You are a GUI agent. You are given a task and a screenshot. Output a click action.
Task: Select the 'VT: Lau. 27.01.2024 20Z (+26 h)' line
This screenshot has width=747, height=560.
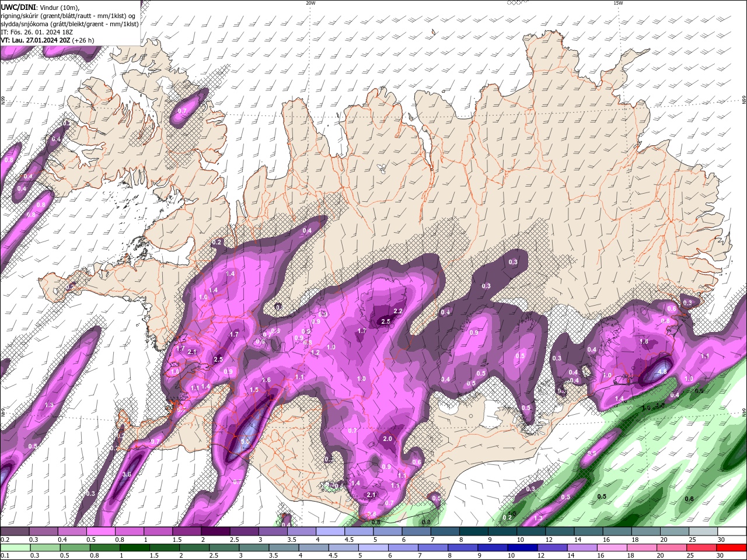click(x=48, y=40)
